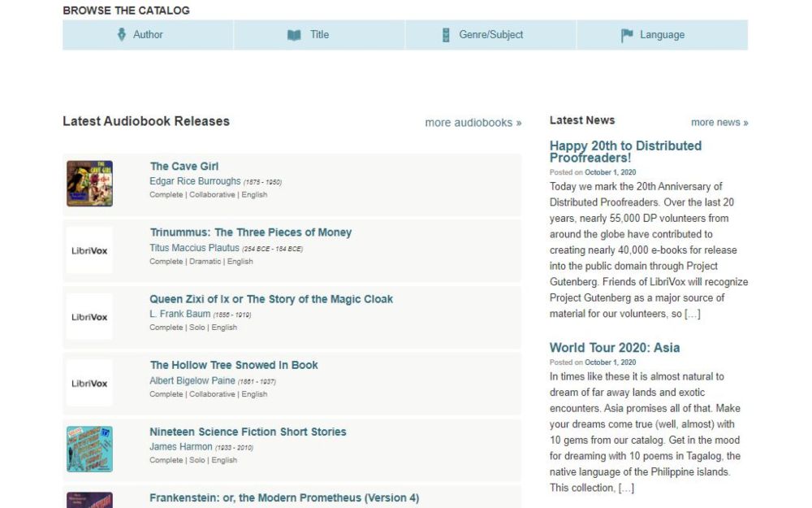Open The Cave Girl audiobook page
Screen dimensions: 812x508
tap(184, 166)
